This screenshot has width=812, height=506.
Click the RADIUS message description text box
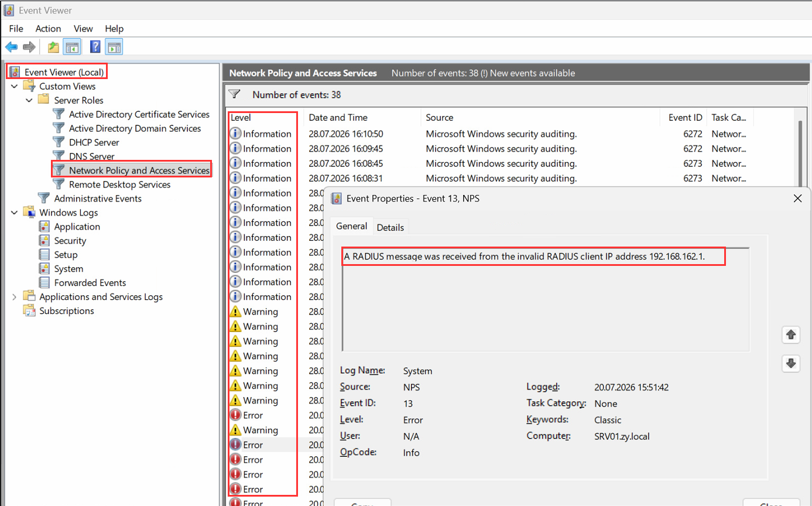[546, 300]
